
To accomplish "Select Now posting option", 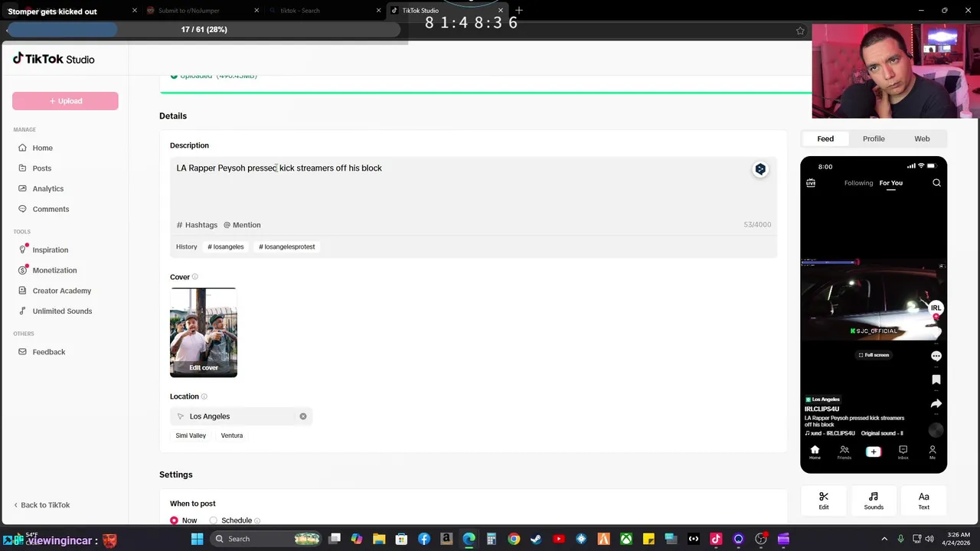I will [x=174, y=520].
